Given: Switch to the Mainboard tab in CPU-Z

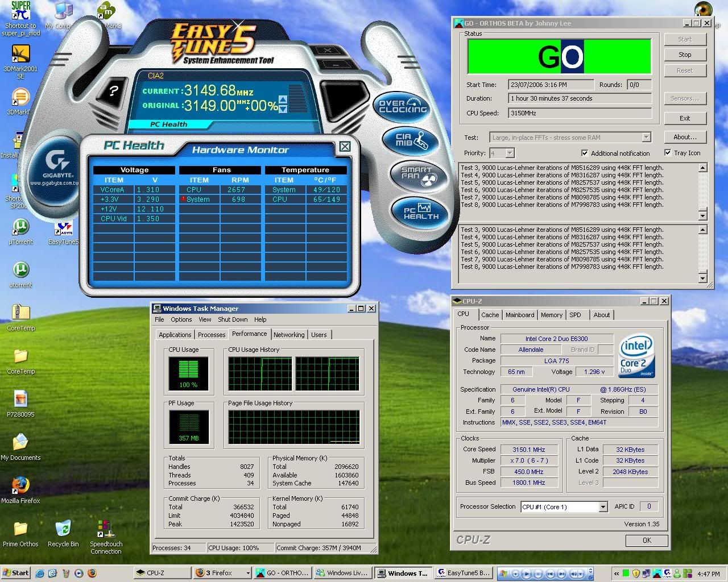Looking at the screenshot, I should pyautogui.click(x=520, y=315).
